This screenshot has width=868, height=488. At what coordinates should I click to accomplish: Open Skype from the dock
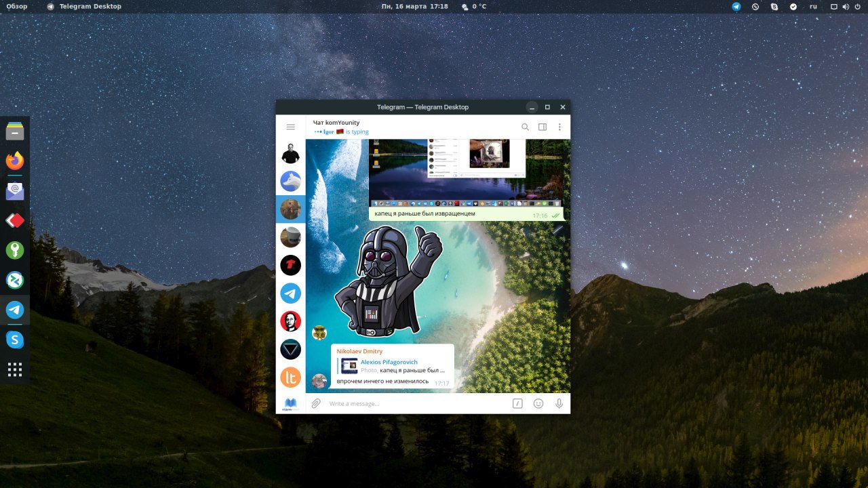[x=15, y=340]
